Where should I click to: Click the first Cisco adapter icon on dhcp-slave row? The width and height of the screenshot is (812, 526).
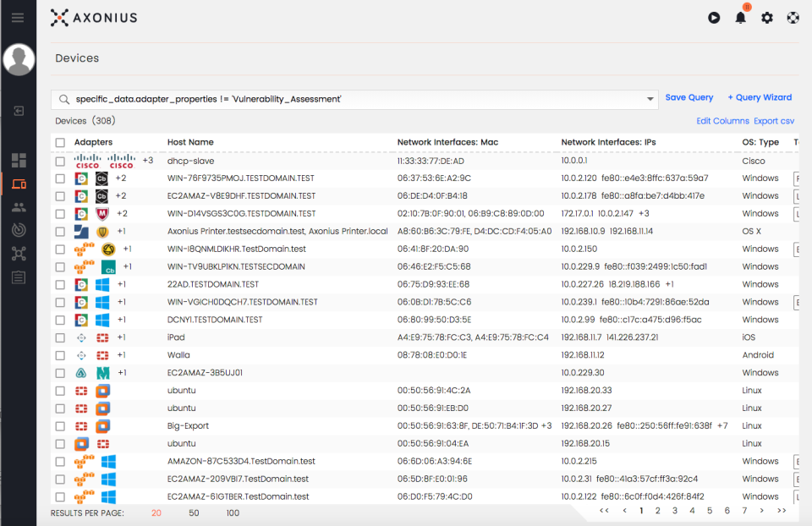tap(87, 161)
